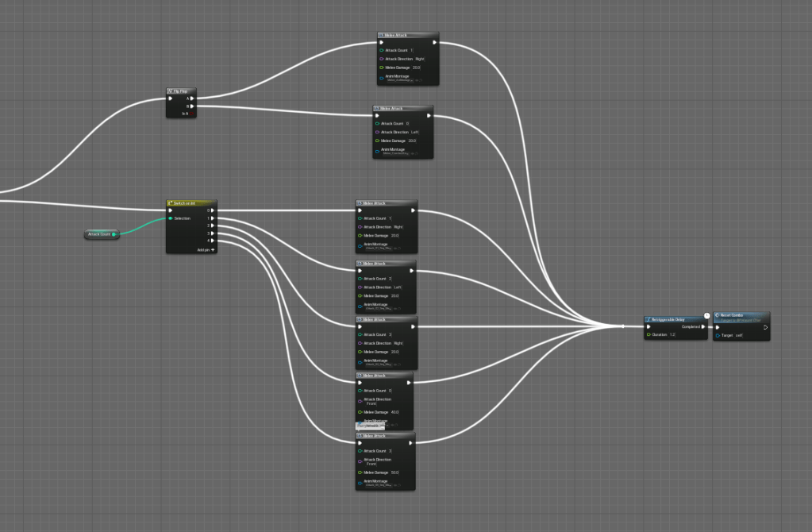Screen dimensions: 812x532
Task: Click the clock icon on Retriggerable Delay node
Action: click(x=706, y=316)
